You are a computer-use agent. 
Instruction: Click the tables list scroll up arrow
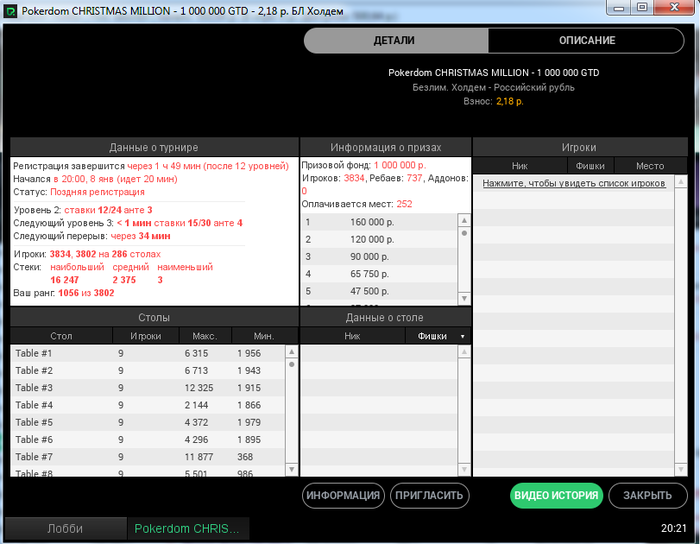click(x=292, y=352)
